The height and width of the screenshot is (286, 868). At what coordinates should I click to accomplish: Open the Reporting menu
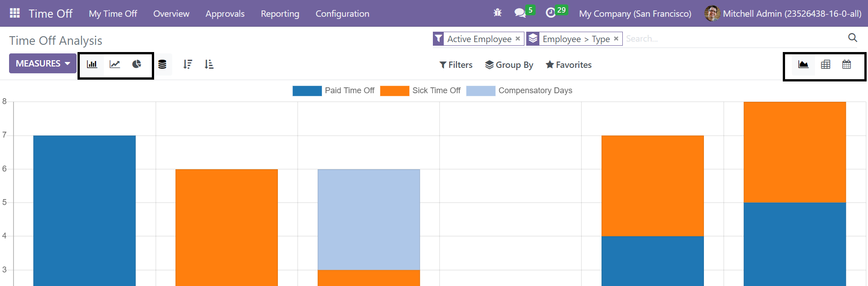click(280, 14)
